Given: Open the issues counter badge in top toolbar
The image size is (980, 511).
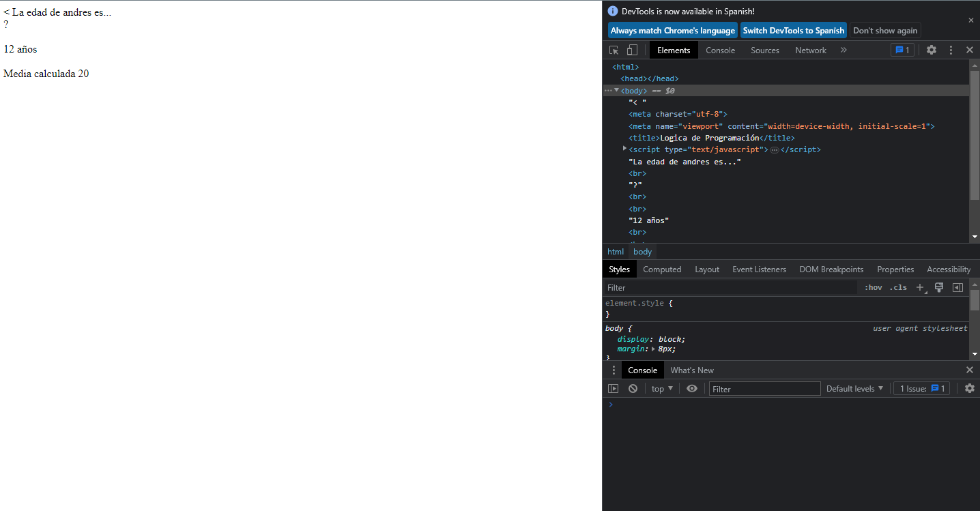Looking at the screenshot, I should tap(902, 50).
